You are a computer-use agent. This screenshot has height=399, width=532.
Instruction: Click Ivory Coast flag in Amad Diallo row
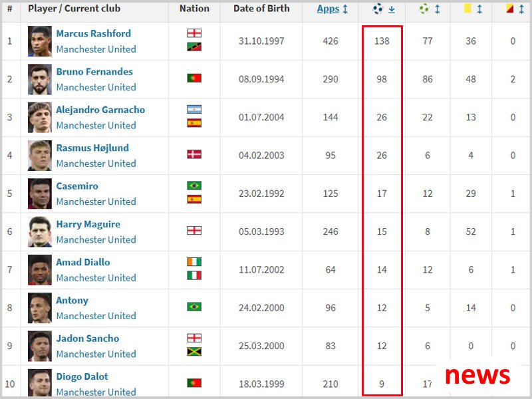(194, 262)
